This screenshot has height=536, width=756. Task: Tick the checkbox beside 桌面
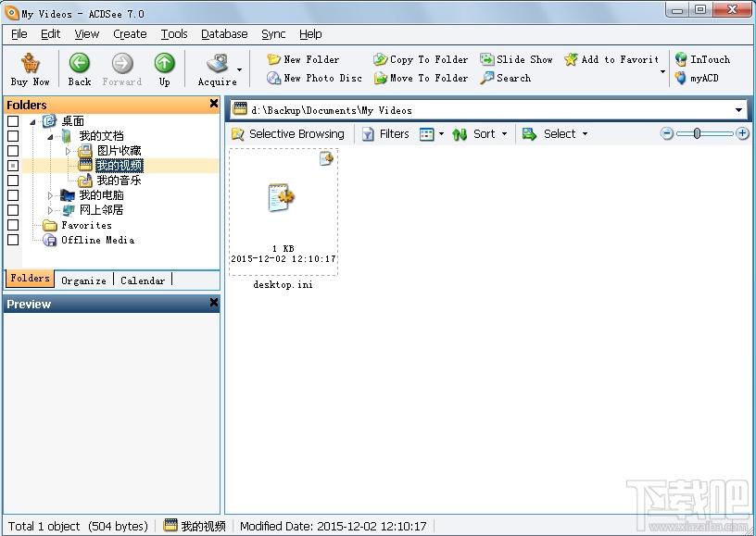pyautogui.click(x=13, y=121)
